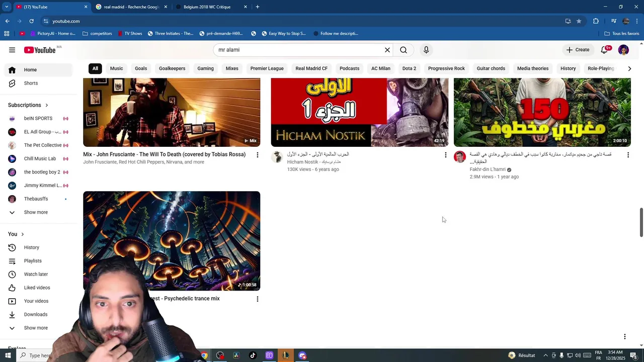Reload the page
Viewport: 644px width, 362px height.
(31, 21)
